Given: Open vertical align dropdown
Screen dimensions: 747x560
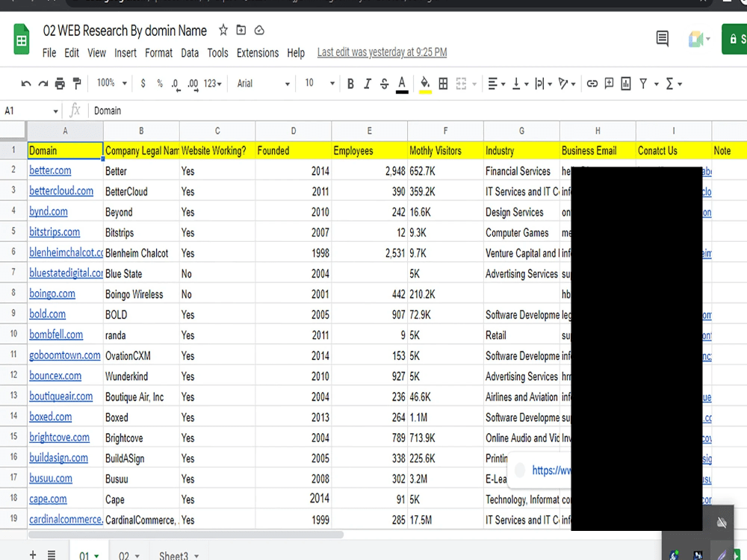Looking at the screenshot, I should coord(520,84).
